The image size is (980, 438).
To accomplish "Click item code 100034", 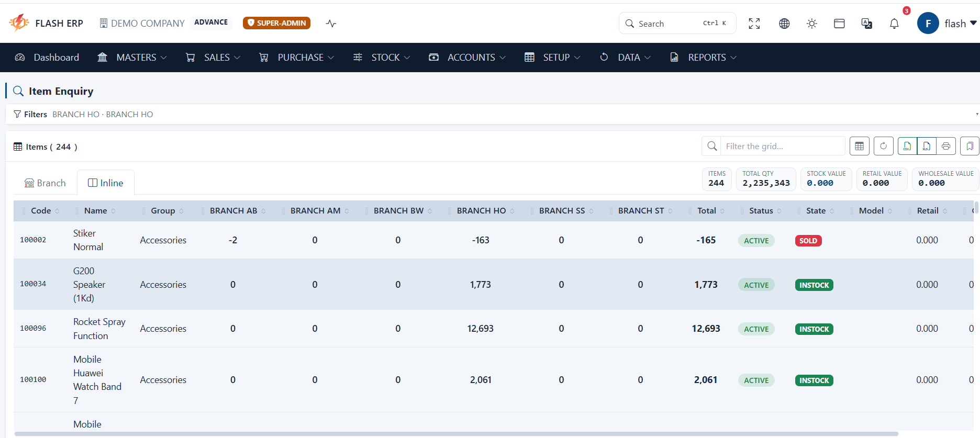I will [x=33, y=284].
